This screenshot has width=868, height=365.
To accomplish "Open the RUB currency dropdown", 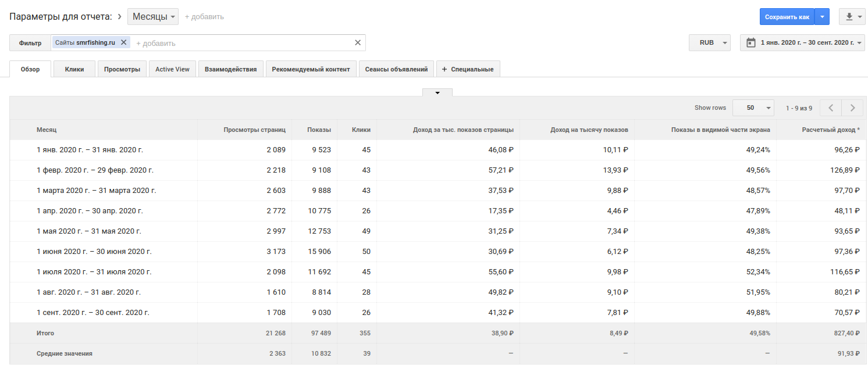I will click(x=710, y=42).
